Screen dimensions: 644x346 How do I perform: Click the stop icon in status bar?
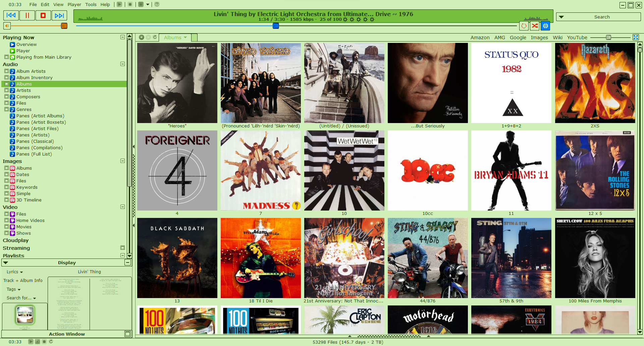point(44,342)
